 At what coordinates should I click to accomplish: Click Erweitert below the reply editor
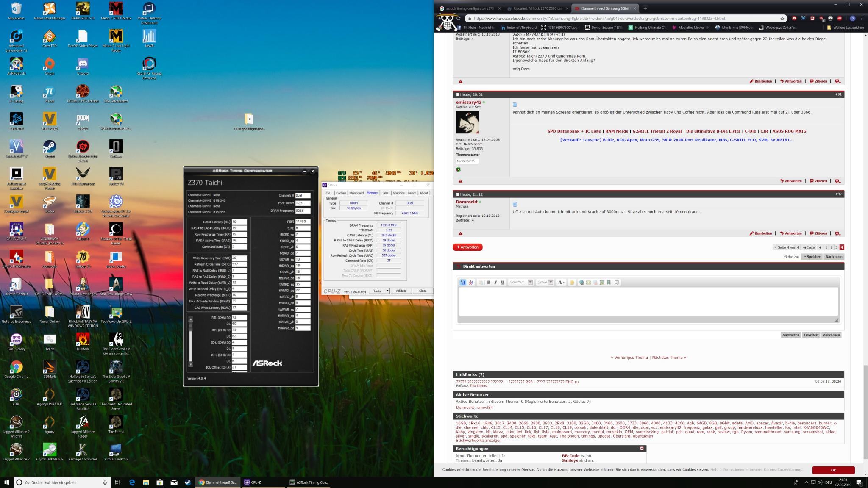coord(811,335)
